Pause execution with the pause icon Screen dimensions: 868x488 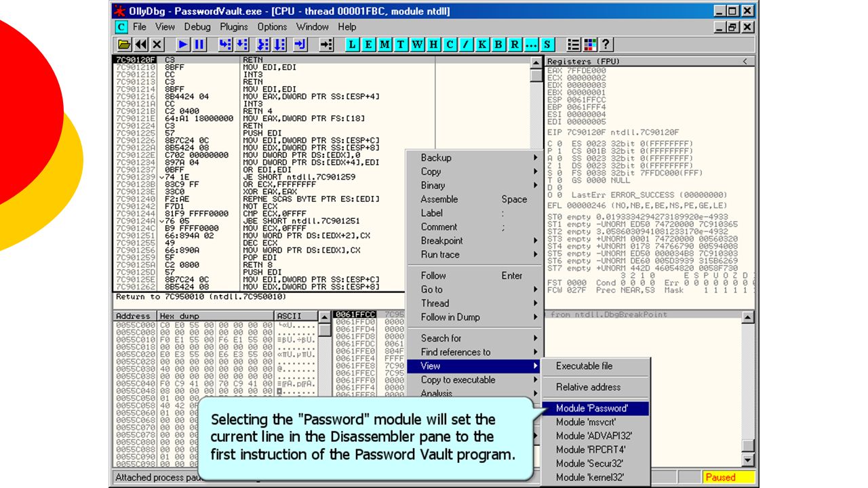(199, 45)
